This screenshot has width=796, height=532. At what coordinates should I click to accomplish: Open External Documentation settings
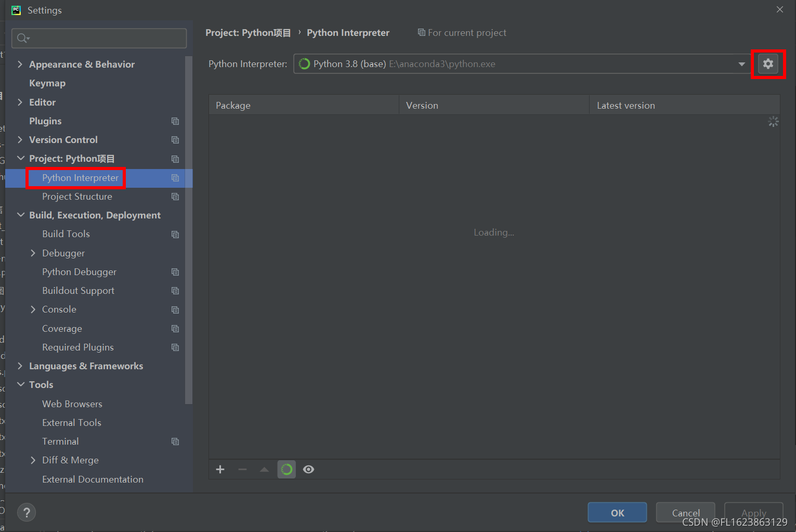(93, 479)
